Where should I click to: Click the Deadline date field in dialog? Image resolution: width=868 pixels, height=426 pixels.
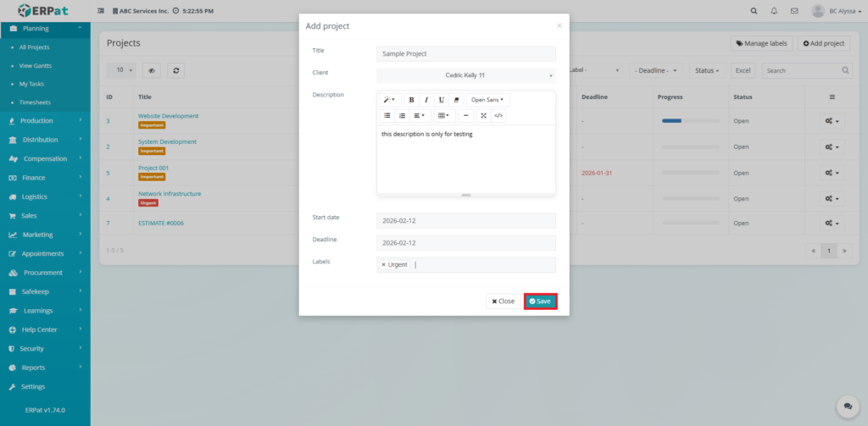466,243
